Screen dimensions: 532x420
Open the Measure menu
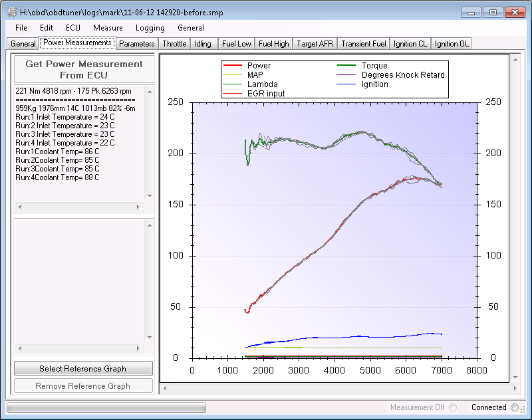(108, 28)
